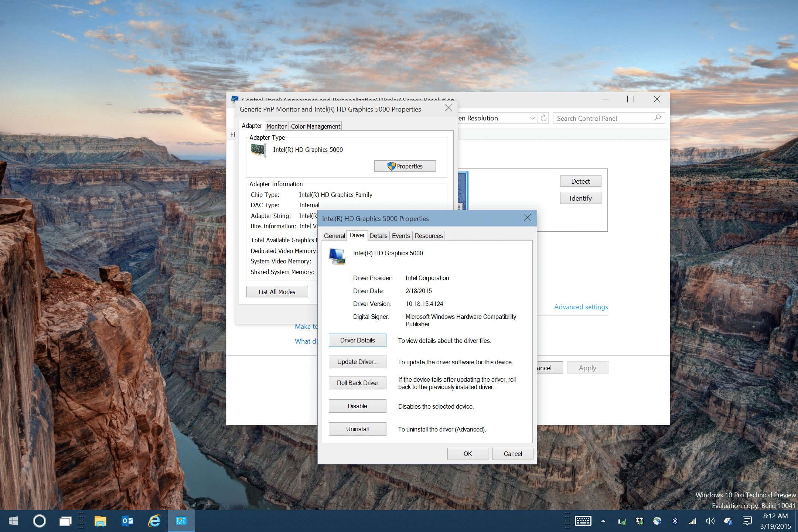Image resolution: width=798 pixels, height=532 pixels.
Task: Click the Color Management tab
Action: point(315,126)
